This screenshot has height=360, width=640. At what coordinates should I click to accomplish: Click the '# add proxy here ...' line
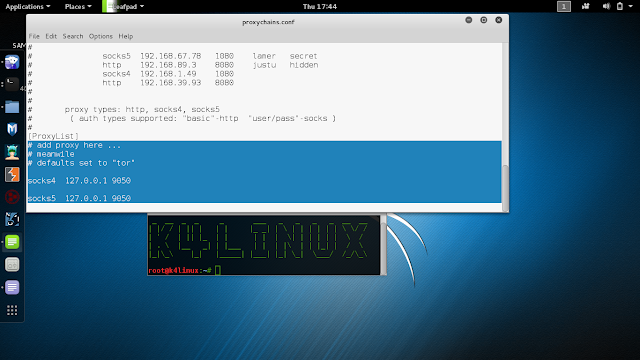(x=74, y=145)
